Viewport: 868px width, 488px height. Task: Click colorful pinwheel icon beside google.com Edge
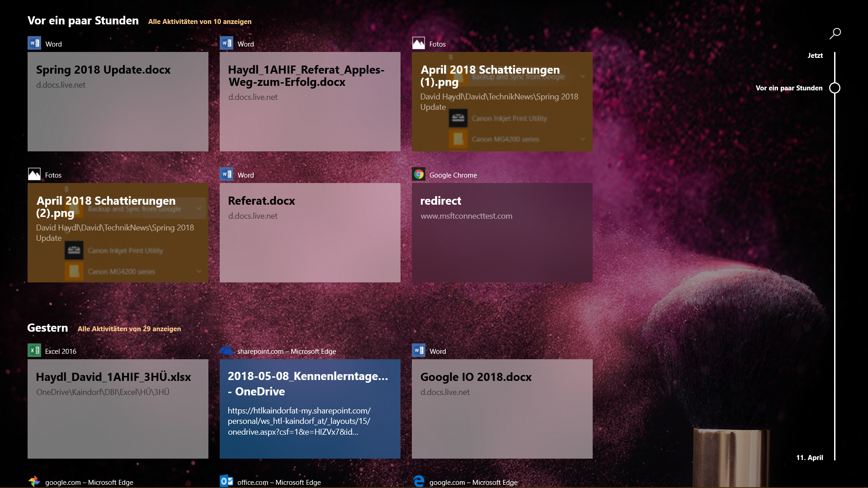(34, 481)
